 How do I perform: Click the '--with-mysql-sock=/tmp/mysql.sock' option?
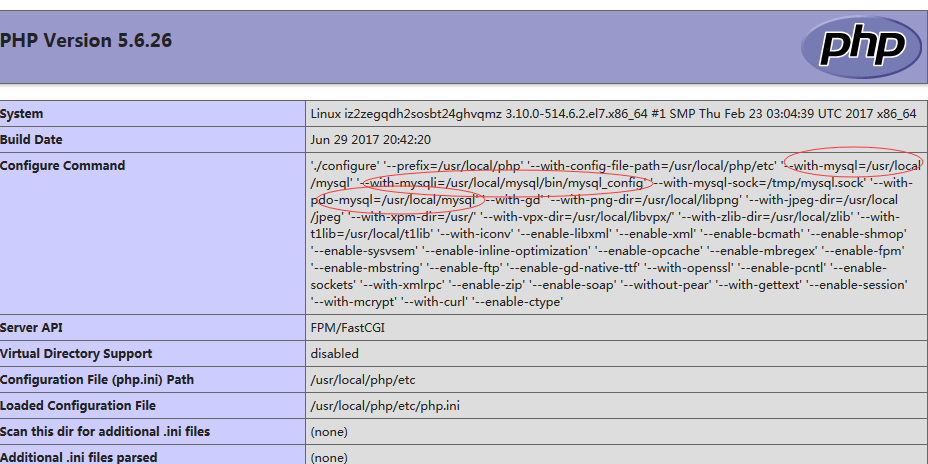(x=759, y=183)
